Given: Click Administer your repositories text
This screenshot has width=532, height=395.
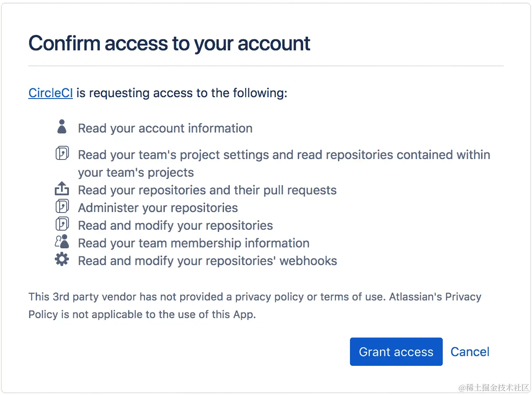Looking at the screenshot, I should (x=158, y=208).
